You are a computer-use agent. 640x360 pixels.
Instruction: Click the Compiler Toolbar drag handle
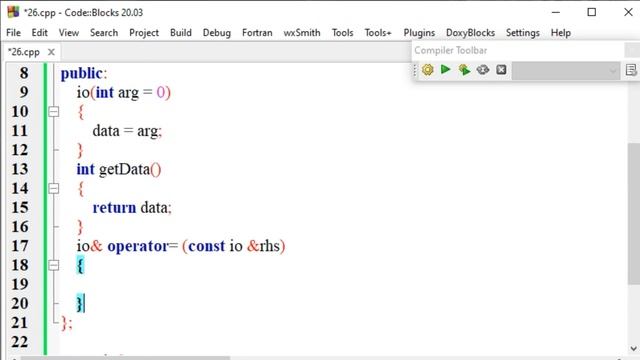point(415,70)
